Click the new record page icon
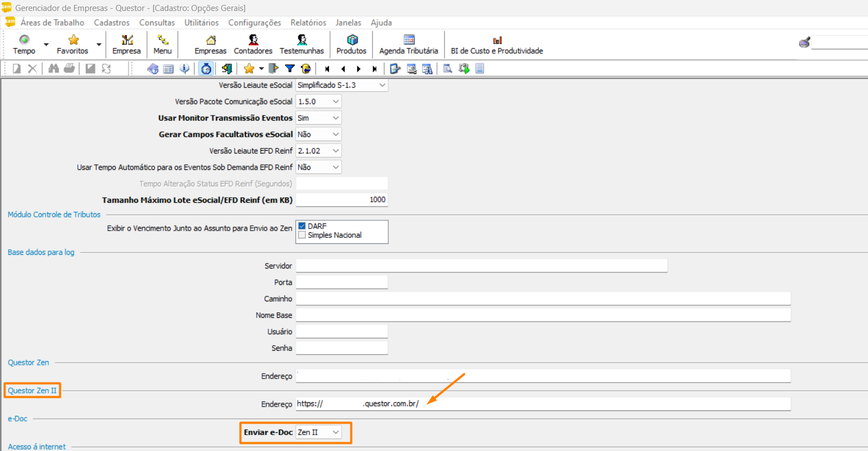The image size is (868, 451). pos(16,68)
